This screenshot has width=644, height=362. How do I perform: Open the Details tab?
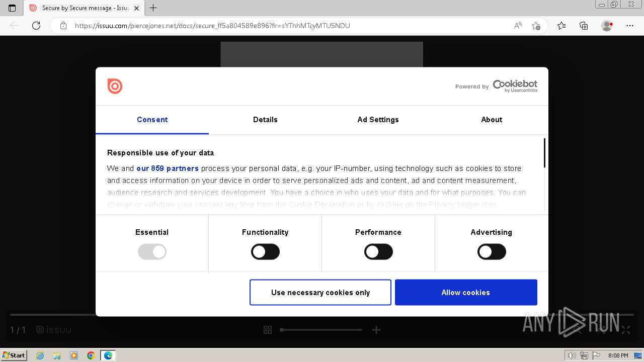pos(265,120)
